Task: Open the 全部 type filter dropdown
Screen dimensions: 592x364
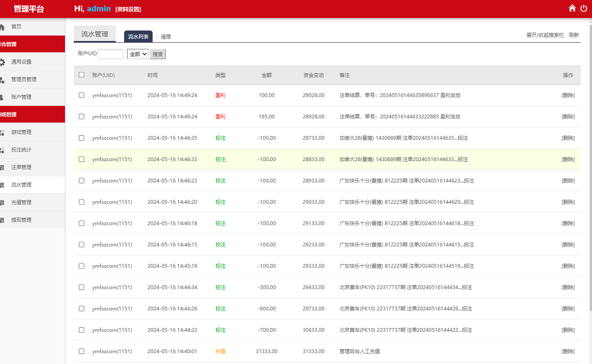Action: click(x=138, y=54)
